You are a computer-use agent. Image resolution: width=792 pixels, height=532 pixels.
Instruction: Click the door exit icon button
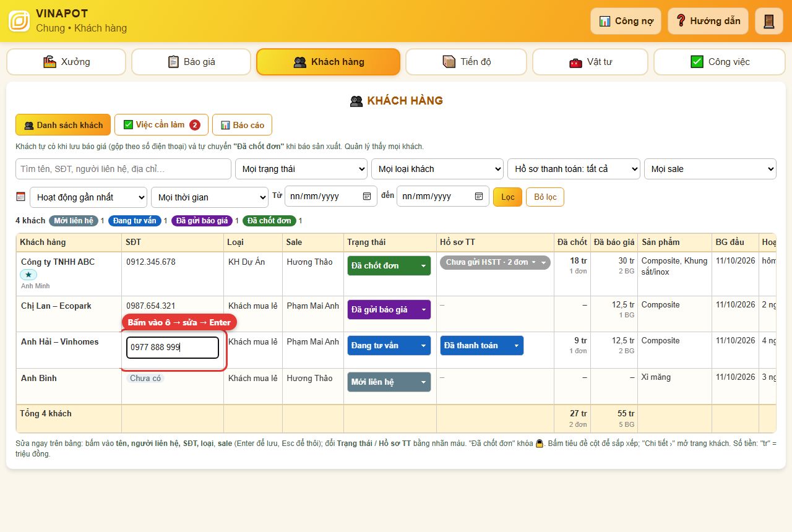click(769, 21)
